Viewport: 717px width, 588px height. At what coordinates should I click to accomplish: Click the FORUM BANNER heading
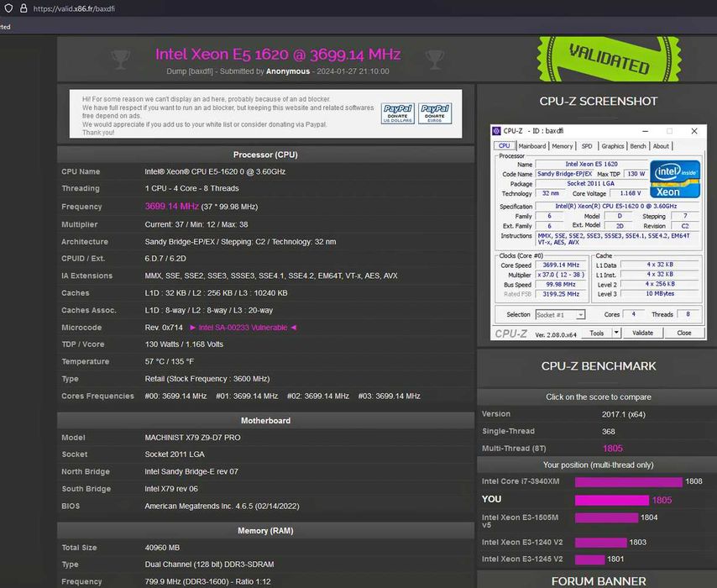[x=598, y=581]
